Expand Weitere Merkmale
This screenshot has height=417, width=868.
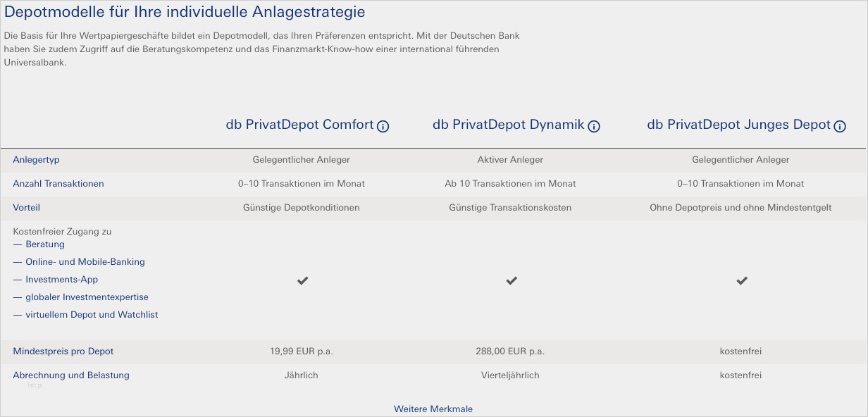click(433, 409)
